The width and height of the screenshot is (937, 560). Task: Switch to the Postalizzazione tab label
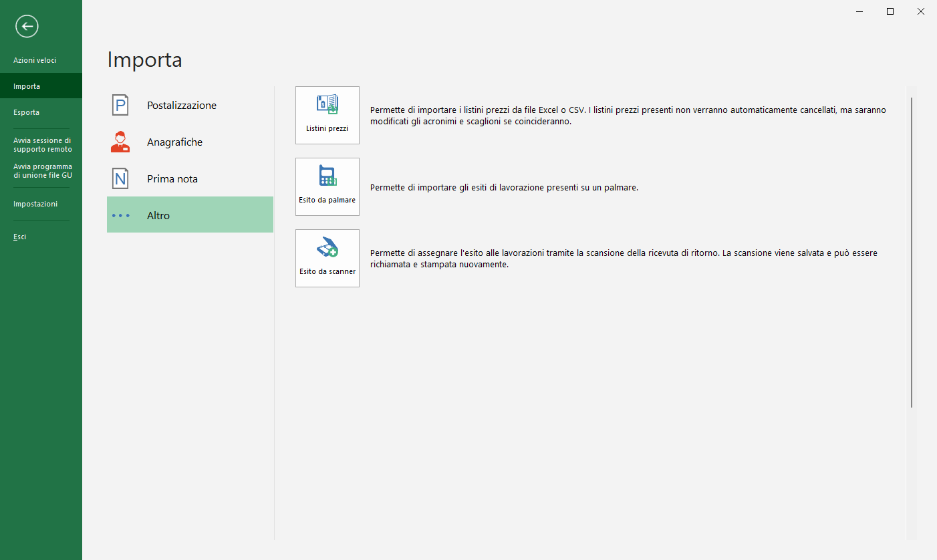pos(182,106)
